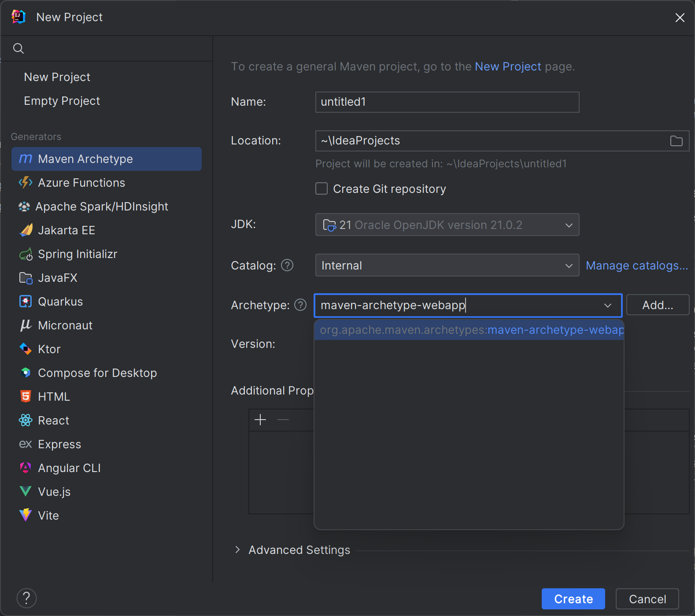Click the Express 'ex' icon
The height and width of the screenshot is (616, 695).
click(26, 444)
